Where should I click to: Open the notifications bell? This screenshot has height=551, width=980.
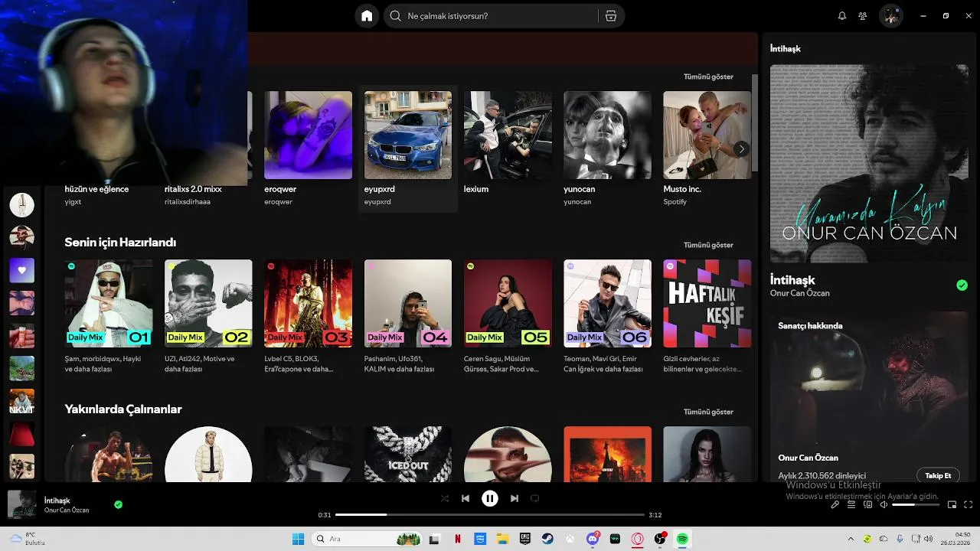pos(842,16)
